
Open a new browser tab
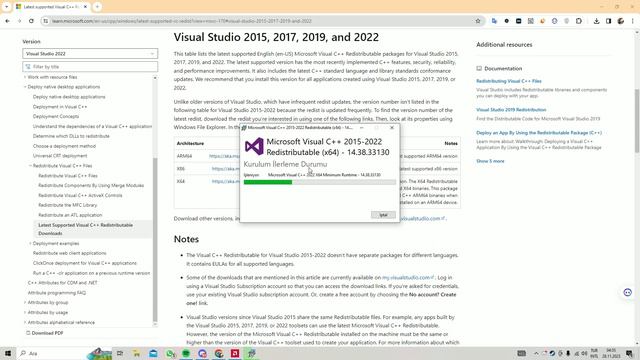point(97,7)
